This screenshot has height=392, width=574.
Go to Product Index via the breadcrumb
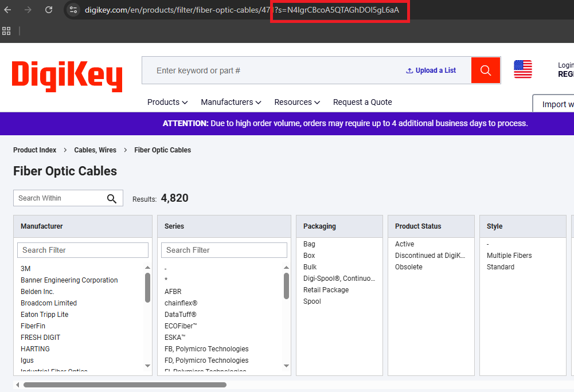point(34,150)
